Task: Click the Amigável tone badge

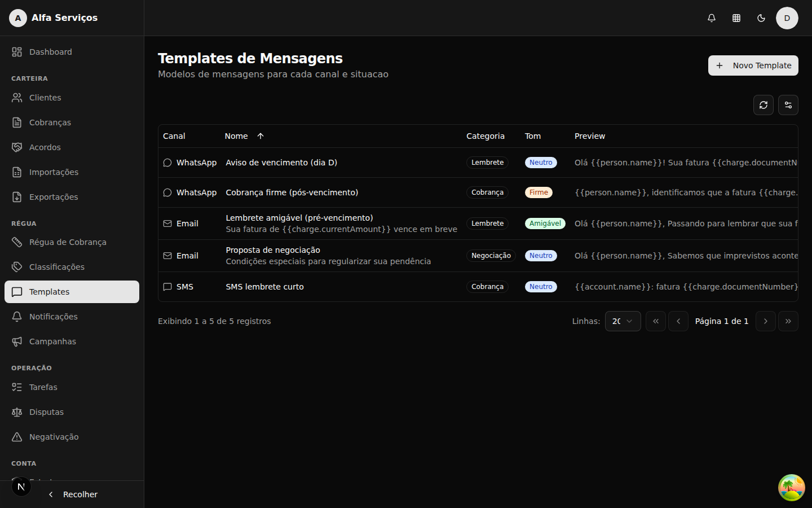Action: click(545, 224)
